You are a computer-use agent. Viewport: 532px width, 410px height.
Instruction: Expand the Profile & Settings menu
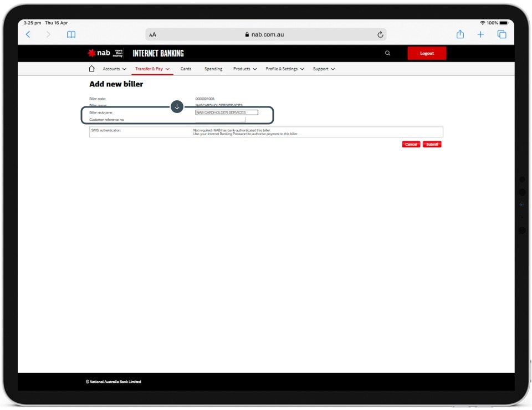(x=285, y=69)
